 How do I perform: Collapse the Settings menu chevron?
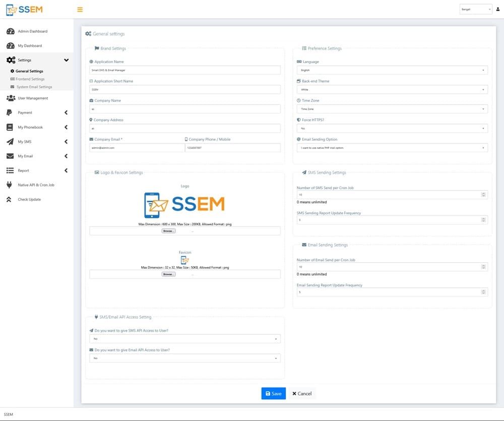(x=66, y=61)
